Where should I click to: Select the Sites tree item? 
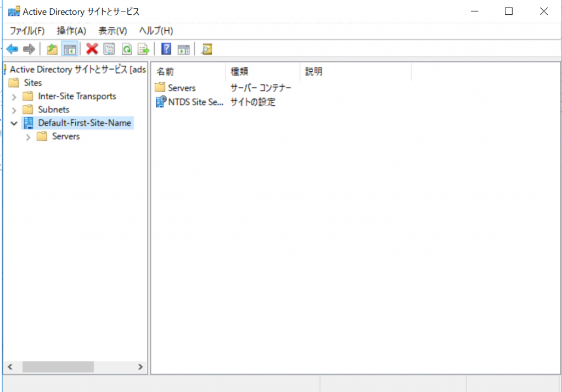pyautogui.click(x=32, y=83)
